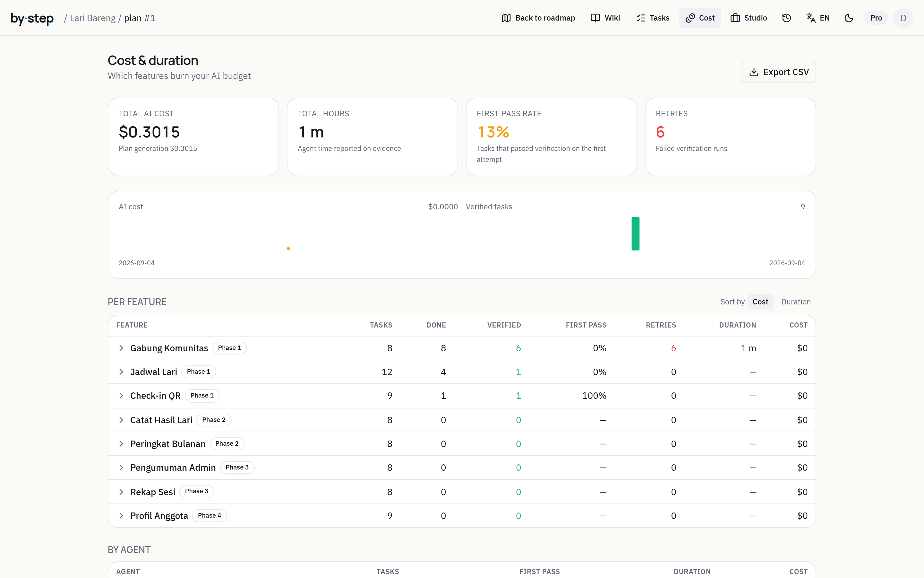Expand the Rekap Sesi row
This screenshot has height=578, width=924.
[x=121, y=492]
